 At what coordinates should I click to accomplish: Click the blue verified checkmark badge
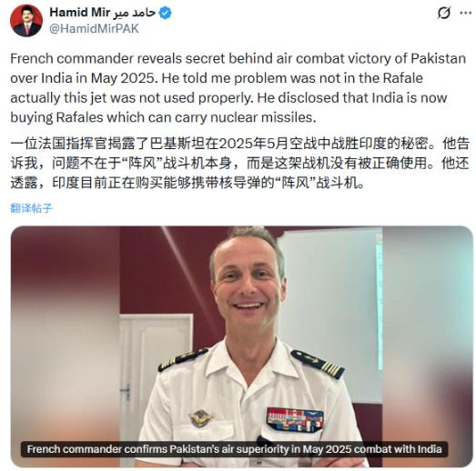(x=165, y=13)
